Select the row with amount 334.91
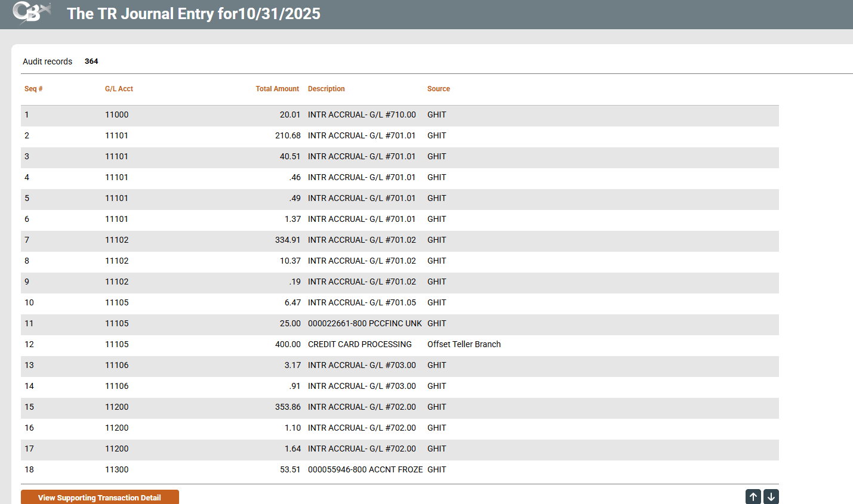This screenshot has height=504, width=853. [288, 240]
